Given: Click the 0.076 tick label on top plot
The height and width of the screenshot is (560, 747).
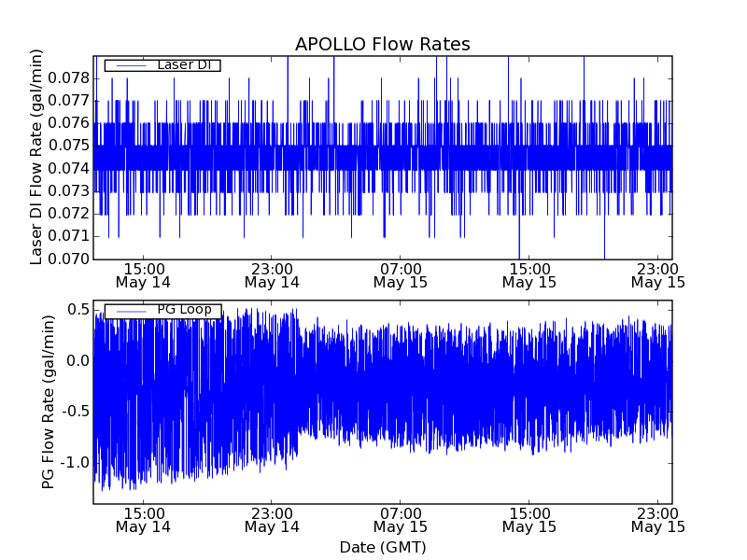Looking at the screenshot, I should tap(70, 122).
